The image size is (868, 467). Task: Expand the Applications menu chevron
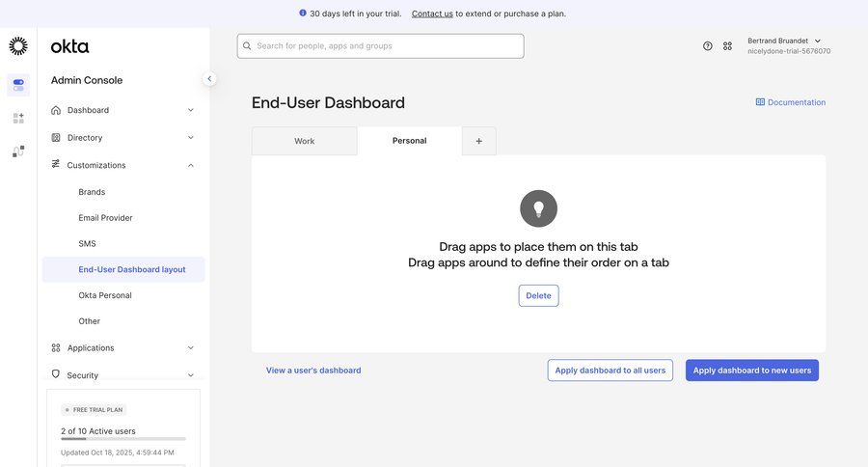click(x=190, y=348)
